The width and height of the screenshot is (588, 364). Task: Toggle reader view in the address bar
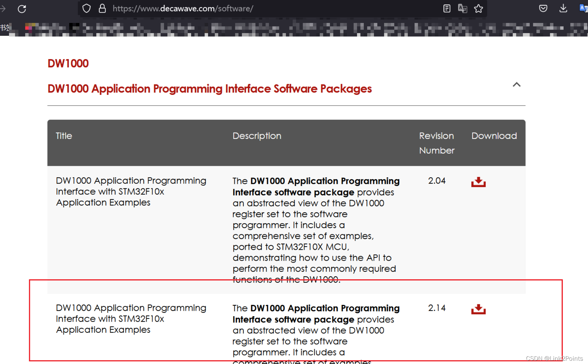point(447,9)
